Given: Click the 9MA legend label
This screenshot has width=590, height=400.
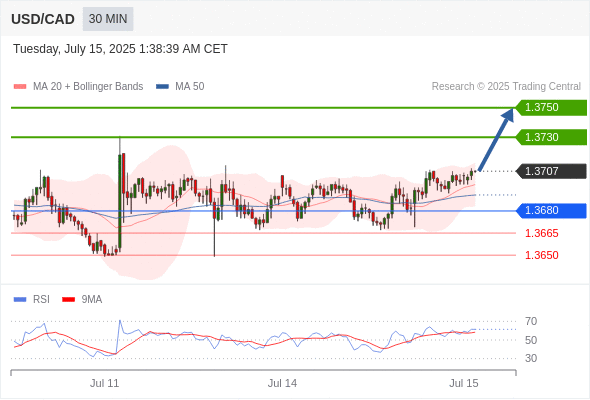Looking at the screenshot, I should coord(92,300).
